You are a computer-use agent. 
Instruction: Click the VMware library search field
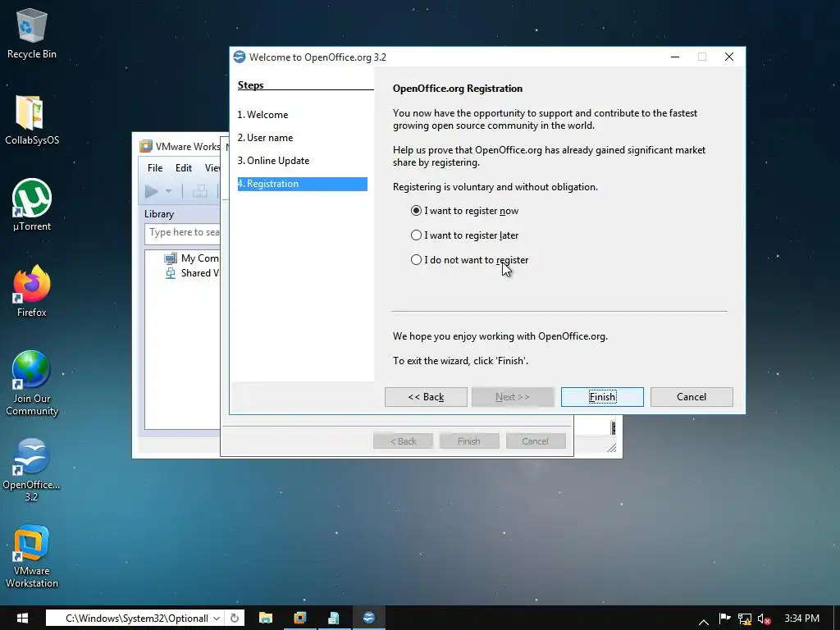tap(182, 233)
